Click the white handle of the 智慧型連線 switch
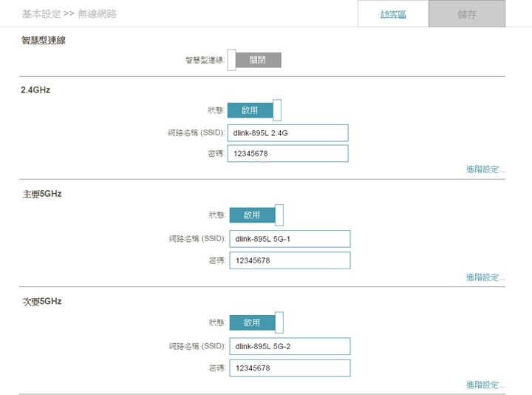 231,60
